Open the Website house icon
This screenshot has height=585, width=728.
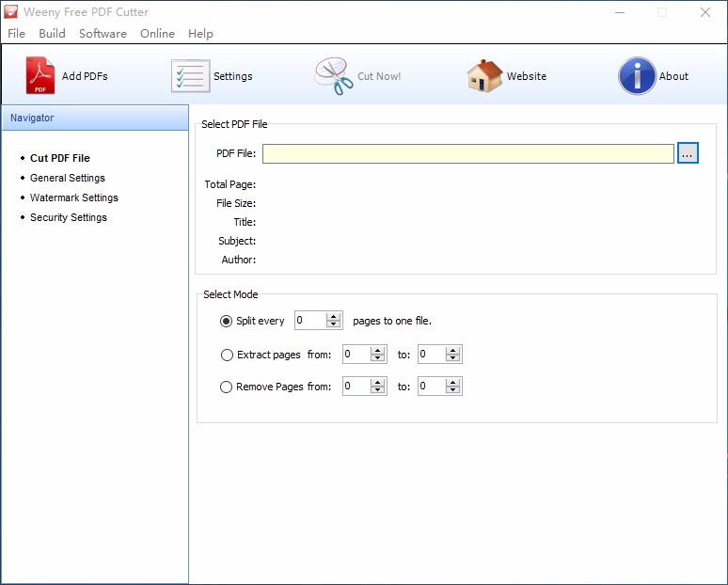point(484,75)
